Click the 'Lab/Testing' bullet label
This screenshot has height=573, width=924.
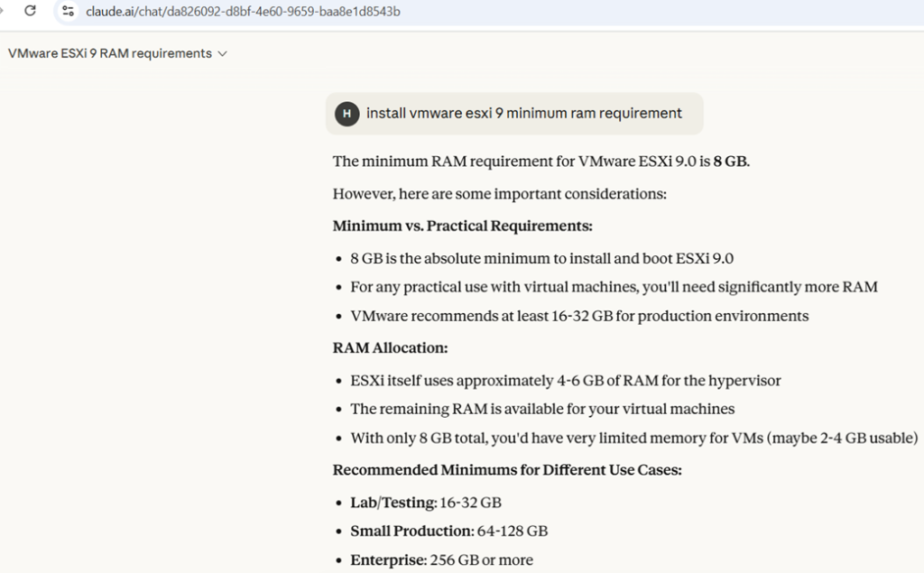[393, 503]
